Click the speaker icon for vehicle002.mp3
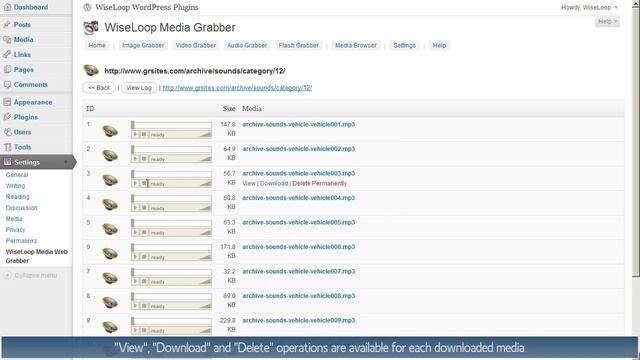 coord(110,156)
